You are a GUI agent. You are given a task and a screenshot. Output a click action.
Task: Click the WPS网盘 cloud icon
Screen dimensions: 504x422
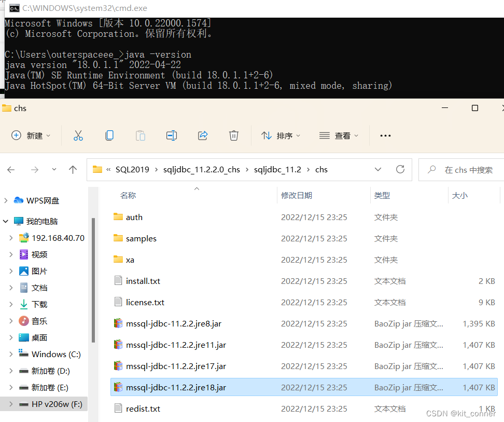click(19, 200)
